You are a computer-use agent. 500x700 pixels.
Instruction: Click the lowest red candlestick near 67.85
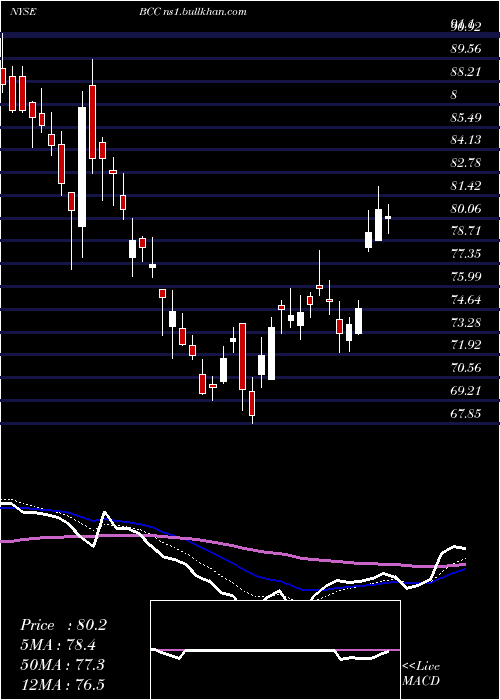252,403
